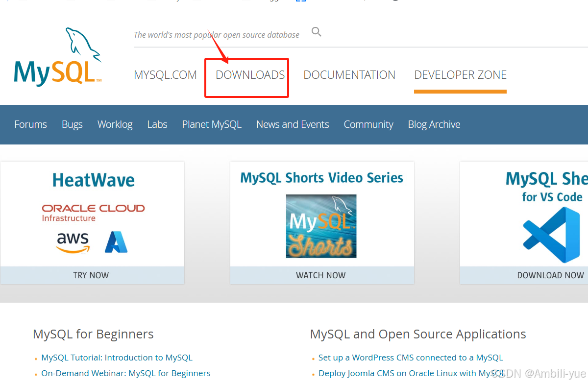Open the DOCUMENTATION tab

pos(349,75)
